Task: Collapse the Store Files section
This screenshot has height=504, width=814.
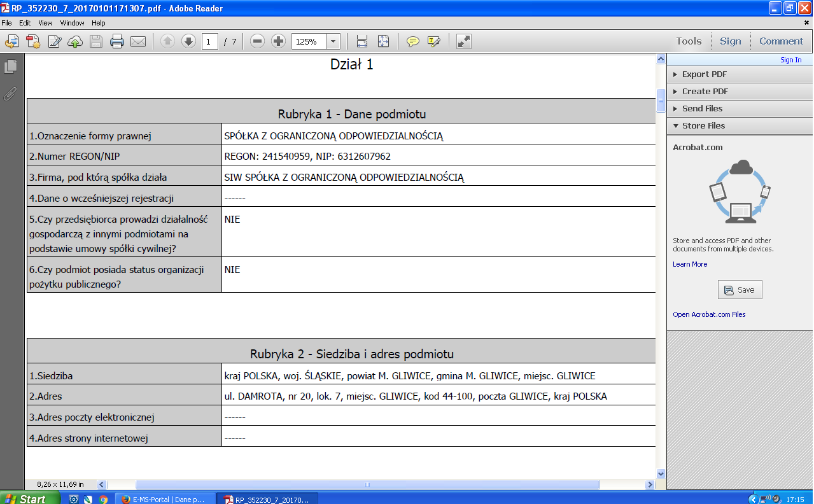Action: tap(703, 126)
